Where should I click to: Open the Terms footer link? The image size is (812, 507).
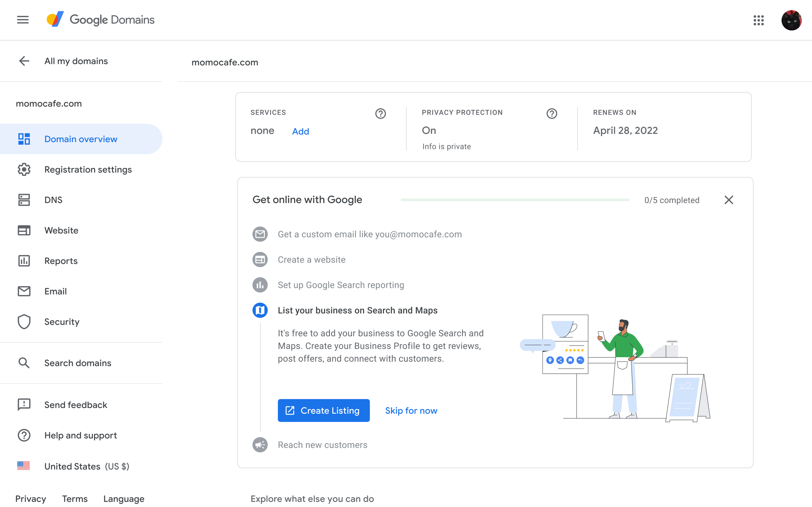(75, 499)
